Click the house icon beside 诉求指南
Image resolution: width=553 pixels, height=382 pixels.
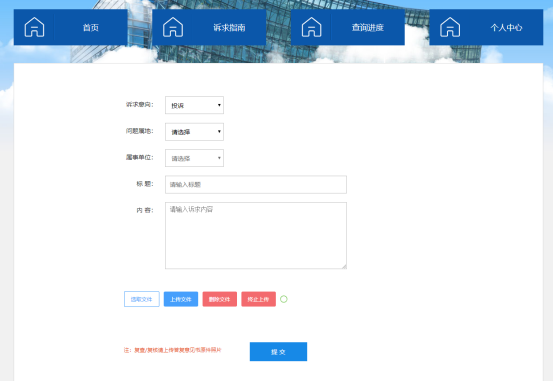pos(173,27)
